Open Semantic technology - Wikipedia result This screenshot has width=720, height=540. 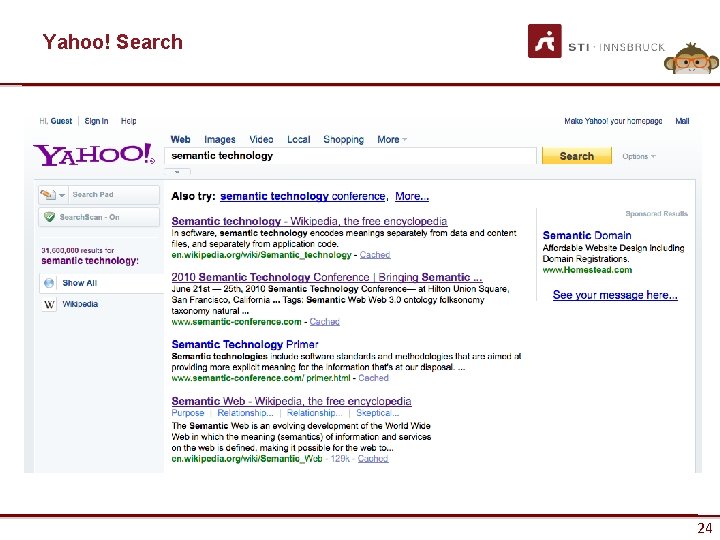(x=309, y=221)
